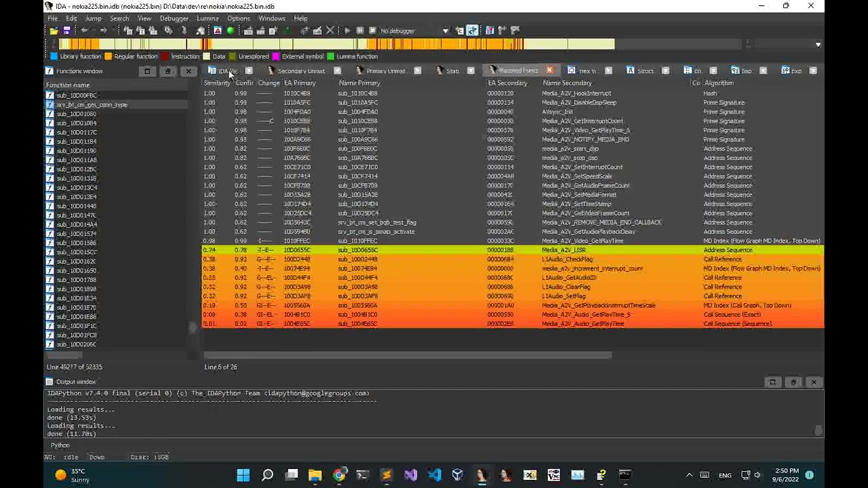The width and height of the screenshot is (868, 488).
Task: Select the Media_A2V_HookInterrupt row
Action: tap(513, 94)
